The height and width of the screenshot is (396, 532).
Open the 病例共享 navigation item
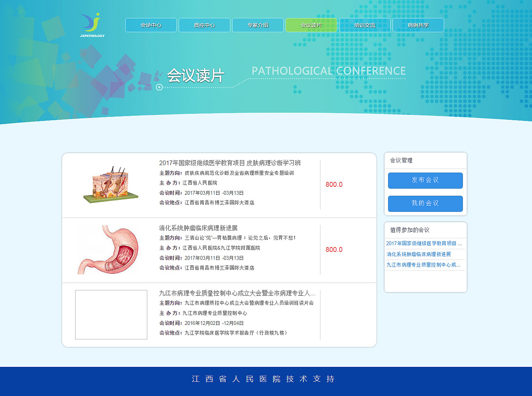point(418,25)
